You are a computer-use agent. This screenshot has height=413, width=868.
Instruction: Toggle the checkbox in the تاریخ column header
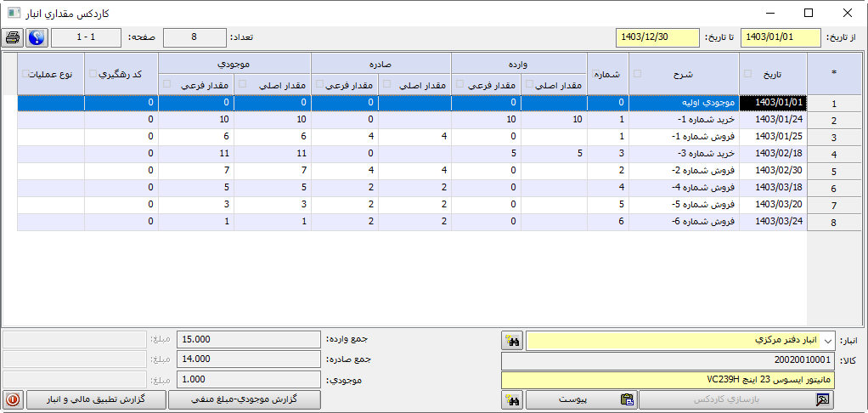click(748, 73)
